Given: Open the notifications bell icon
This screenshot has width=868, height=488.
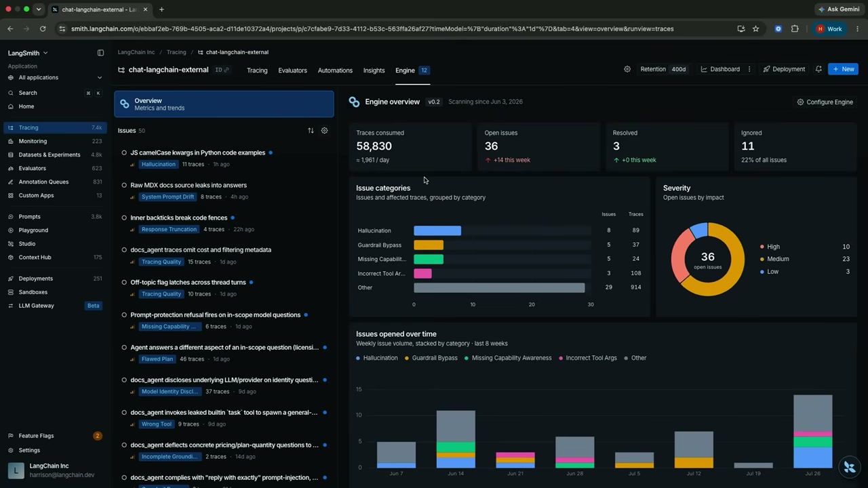Looking at the screenshot, I should [x=818, y=69].
